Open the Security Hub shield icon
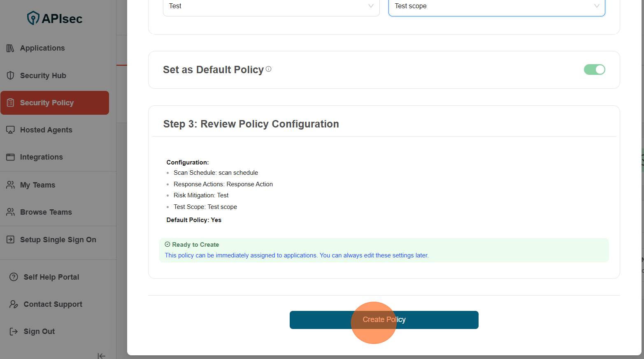 tap(11, 75)
